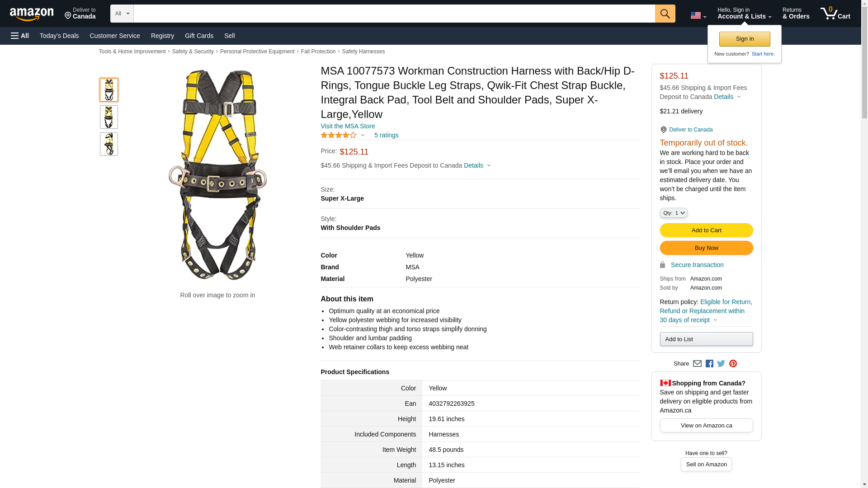Share on Twitter icon

721,364
